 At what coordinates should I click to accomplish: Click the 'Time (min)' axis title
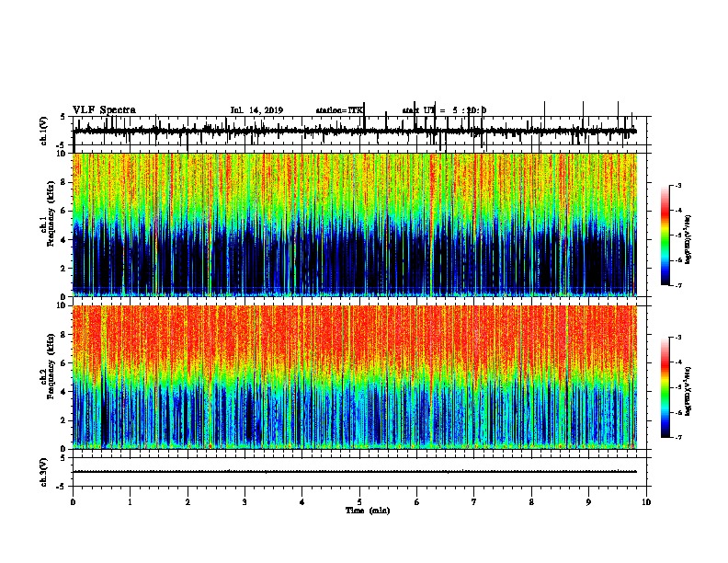pos(368,511)
